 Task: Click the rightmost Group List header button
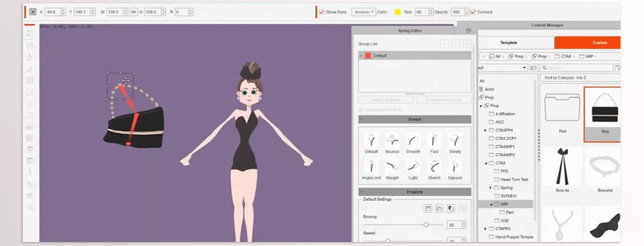[x=467, y=44]
